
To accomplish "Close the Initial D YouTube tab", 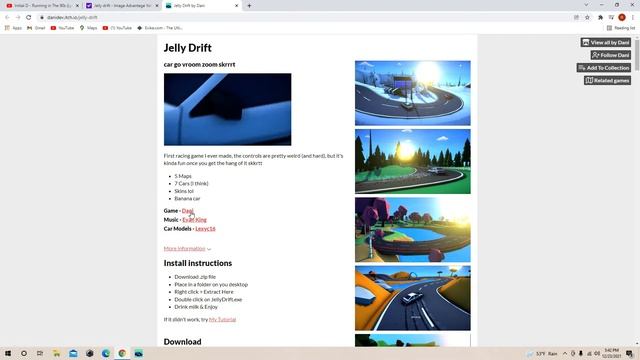I will [77, 6].
